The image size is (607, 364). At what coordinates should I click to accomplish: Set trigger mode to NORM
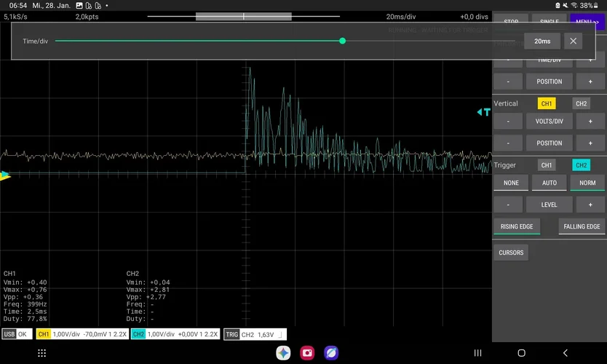tap(587, 183)
